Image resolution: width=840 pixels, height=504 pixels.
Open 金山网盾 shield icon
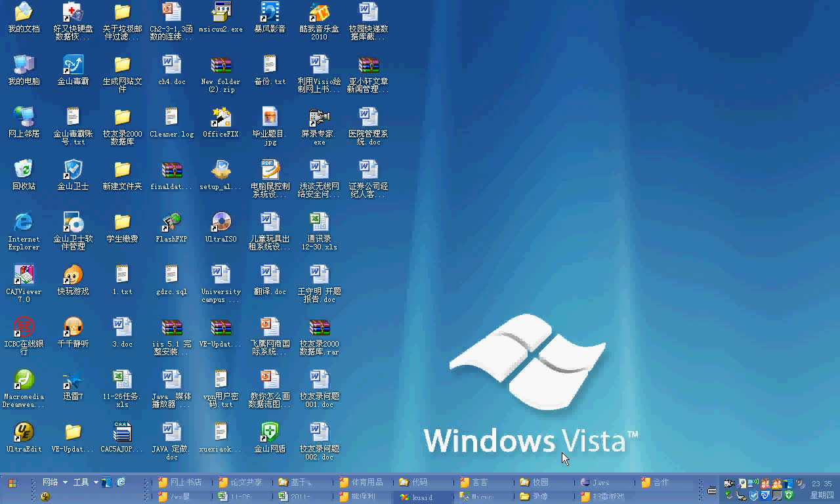(x=270, y=438)
